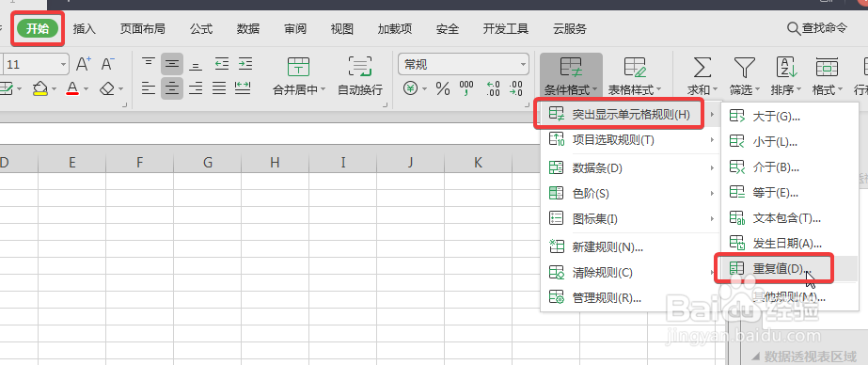868x365 pixels.
Task: Apply percent style
Action: tap(443, 88)
